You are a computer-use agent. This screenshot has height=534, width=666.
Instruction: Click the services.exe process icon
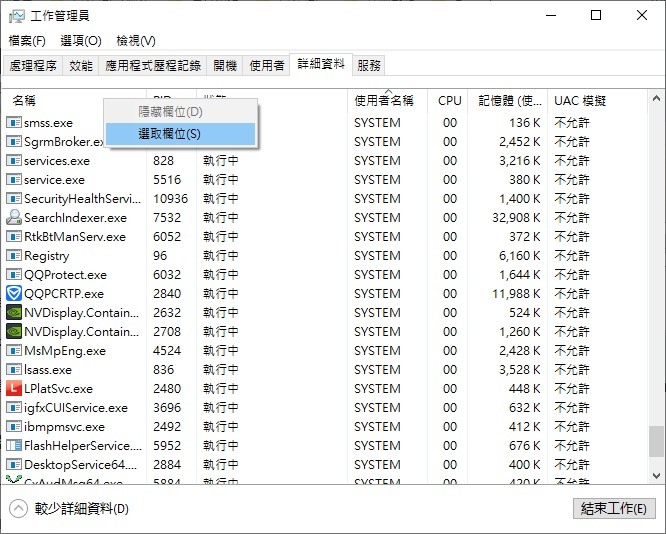tap(14, 161)
